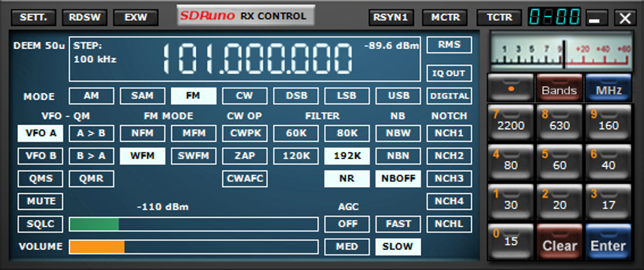
Task: Adjust the orange VOLUME slider
Action: point(193,247)
